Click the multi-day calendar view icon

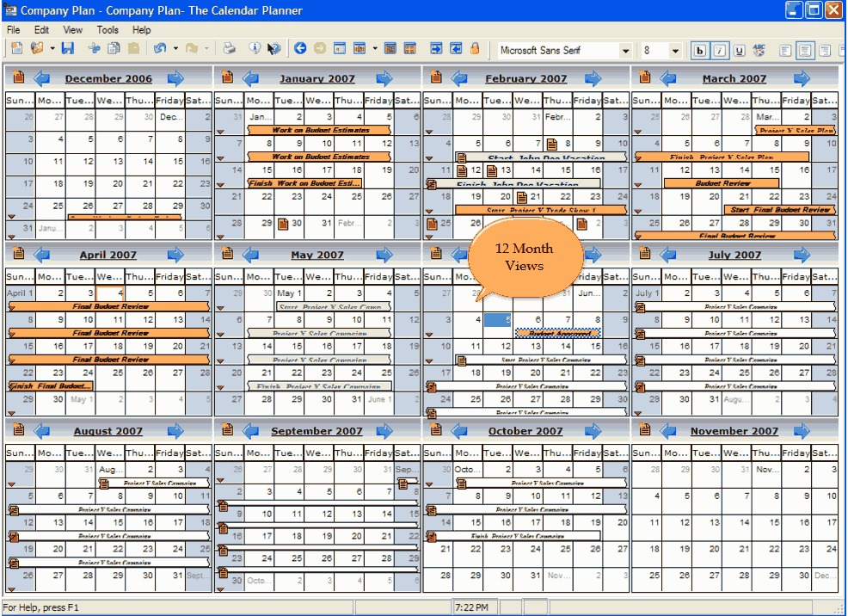coord(359,49)
